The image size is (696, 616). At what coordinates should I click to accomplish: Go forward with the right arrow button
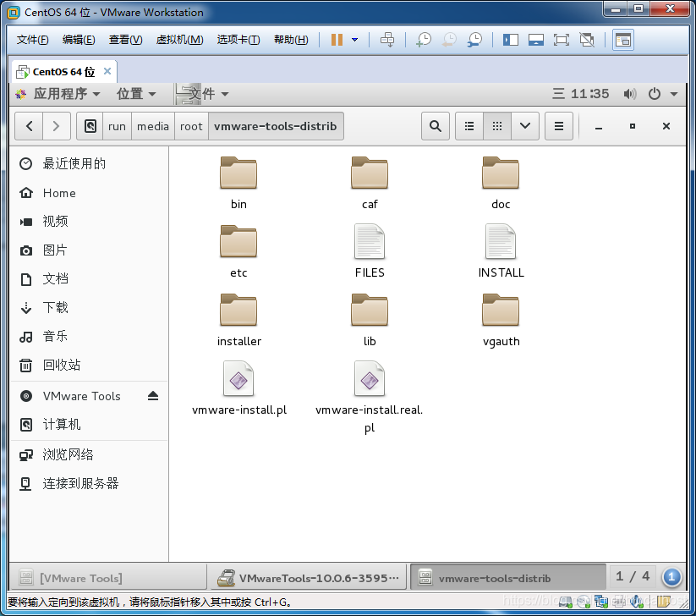pos(57,126)
